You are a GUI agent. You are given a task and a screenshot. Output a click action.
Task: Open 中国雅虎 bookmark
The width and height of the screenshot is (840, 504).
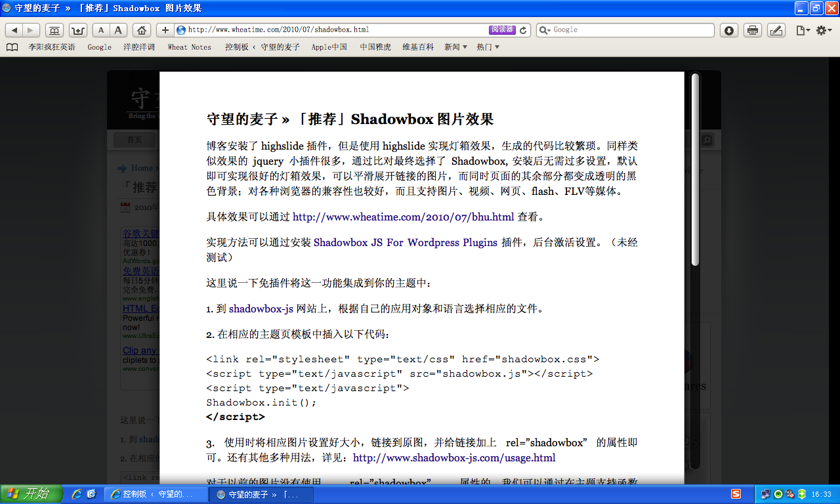pyautogui.click(x=375, y=47)
